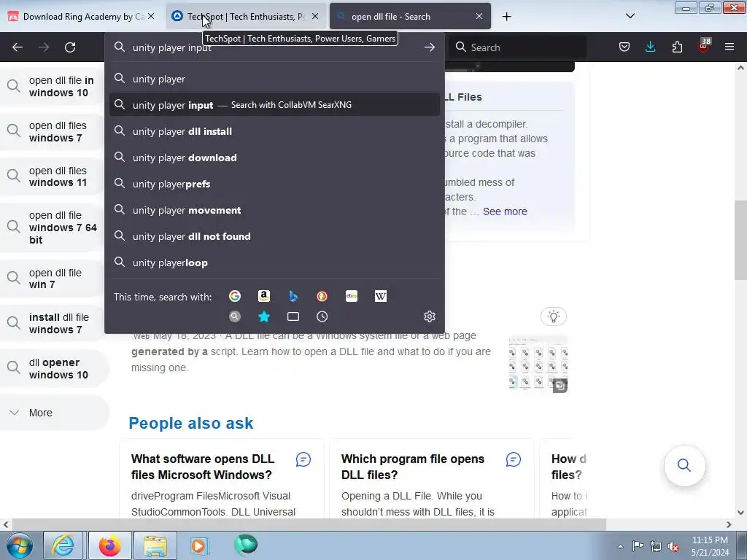Click related search 'open dll files windows 11'
Viewport: 747px width, 560px height.
[53, 176]
